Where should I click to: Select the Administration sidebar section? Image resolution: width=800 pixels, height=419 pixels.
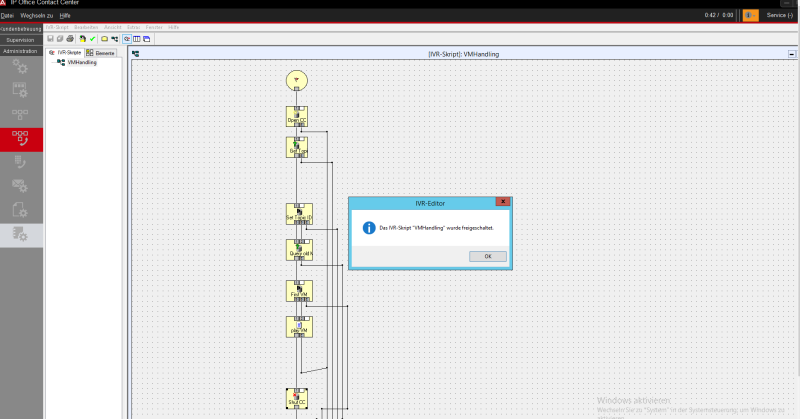pyautogui.click(x=21, y=51)
